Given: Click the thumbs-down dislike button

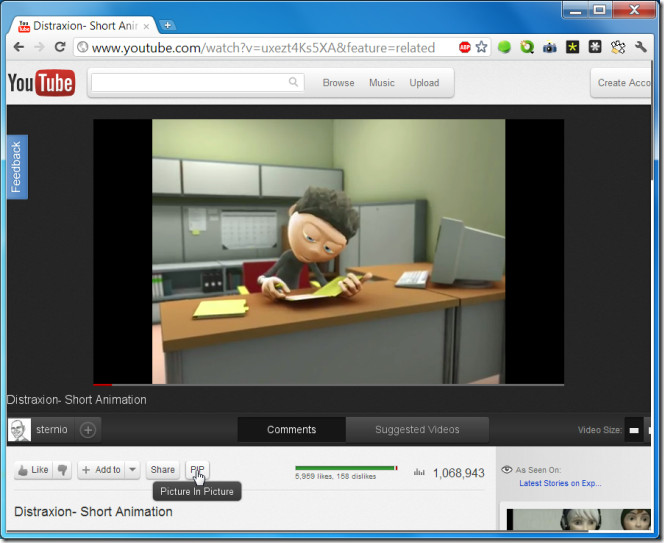Looking at the screenshot, I should point(62,470).
